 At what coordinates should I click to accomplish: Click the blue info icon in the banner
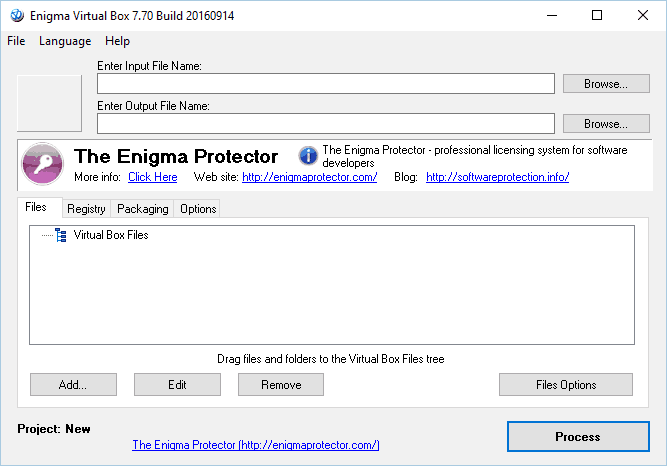pyautogui.click(x=308, y=156)
